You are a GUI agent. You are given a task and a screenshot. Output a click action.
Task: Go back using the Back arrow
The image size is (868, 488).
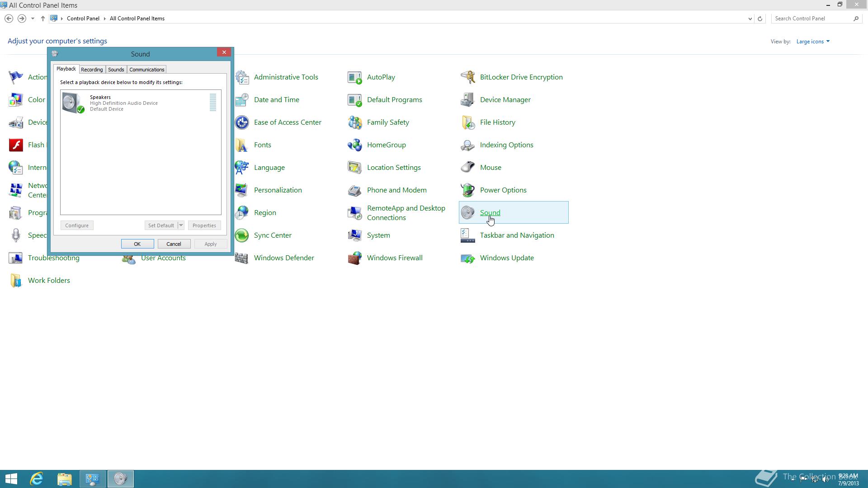(x=9, y=19)
